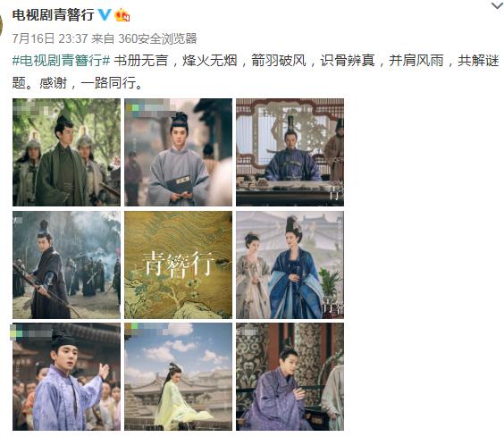Click the orange membership crown badge
Screen dimensions: 504x437
122,15
